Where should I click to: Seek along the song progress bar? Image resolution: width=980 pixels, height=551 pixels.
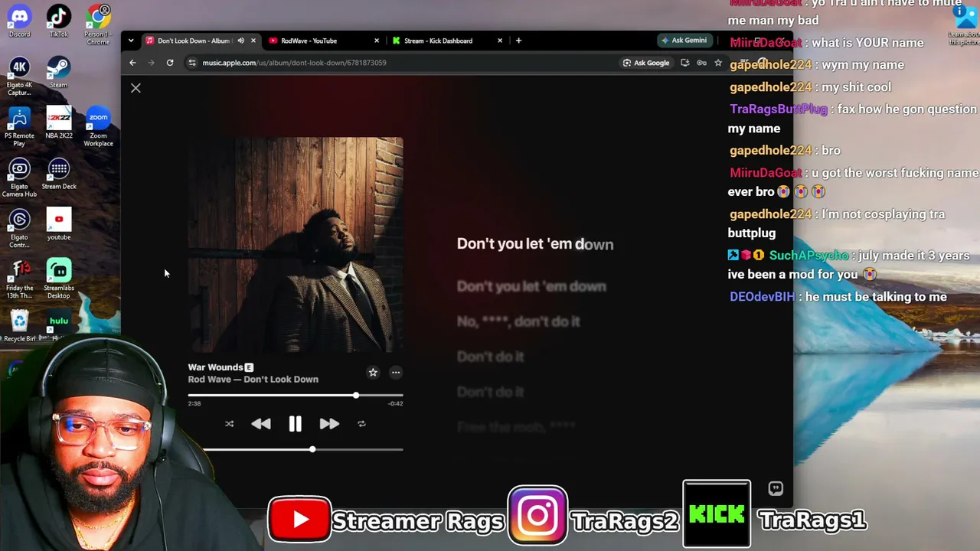[296, 396]
